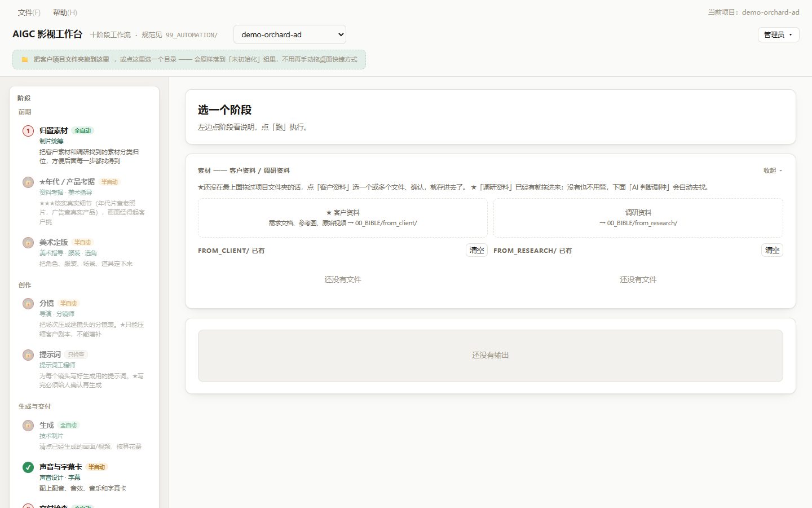Click the 99_AUTOMATION/ path text

[191, 35]
